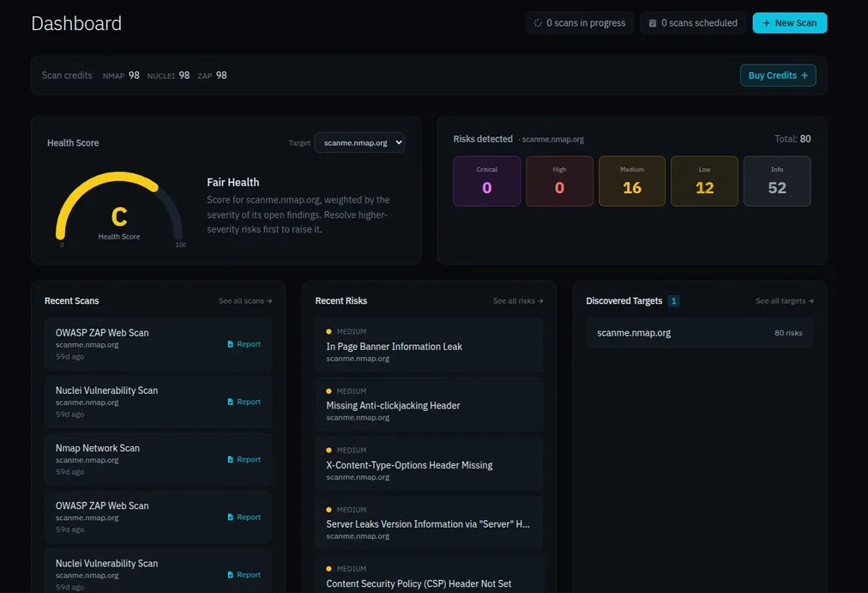Follow the See all risks link
This screenshot has width=868, height=593.
[518, 300]
